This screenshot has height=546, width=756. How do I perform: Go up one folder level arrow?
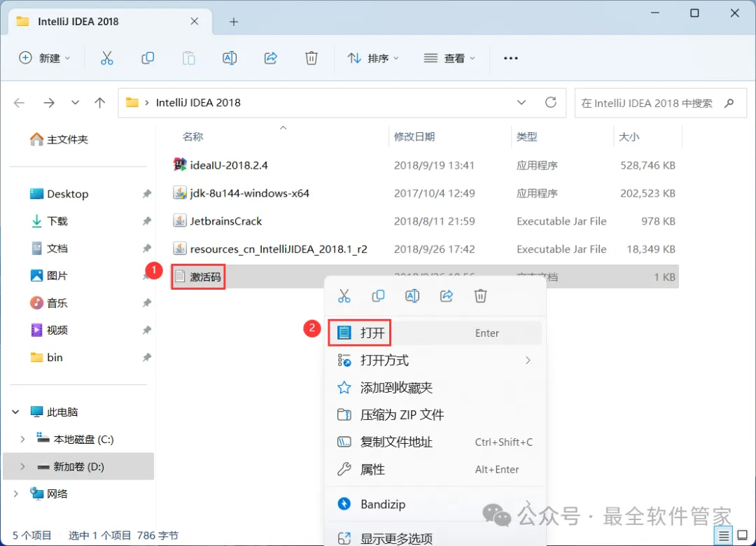(x=100, y=103)
